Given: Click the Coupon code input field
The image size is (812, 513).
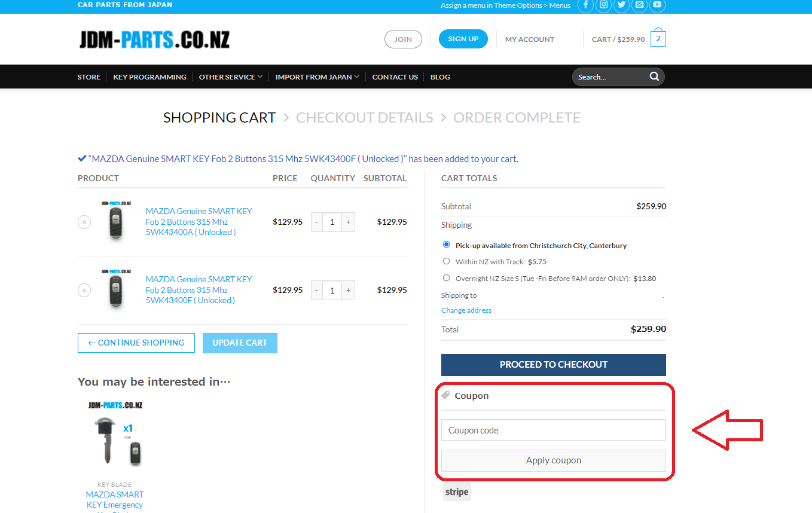Looking at the screenshot, I should 553,430.
